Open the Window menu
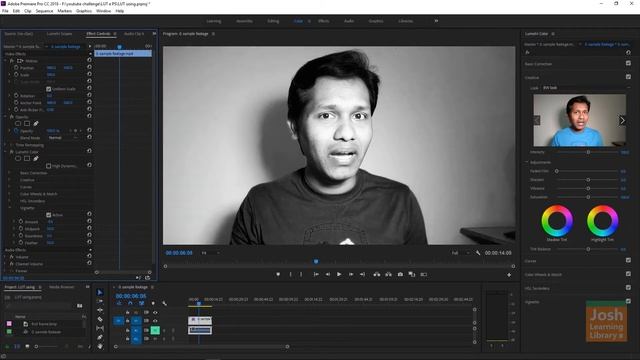The image size is (640, 360). [x=103, y=11]
